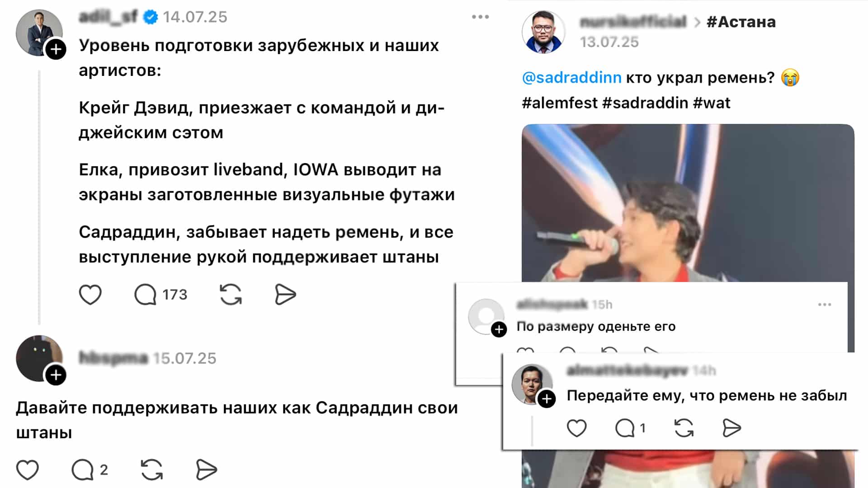Like the 'Передайте ему' reply
Screen dimensions: 868x488
tap(576, 428)
